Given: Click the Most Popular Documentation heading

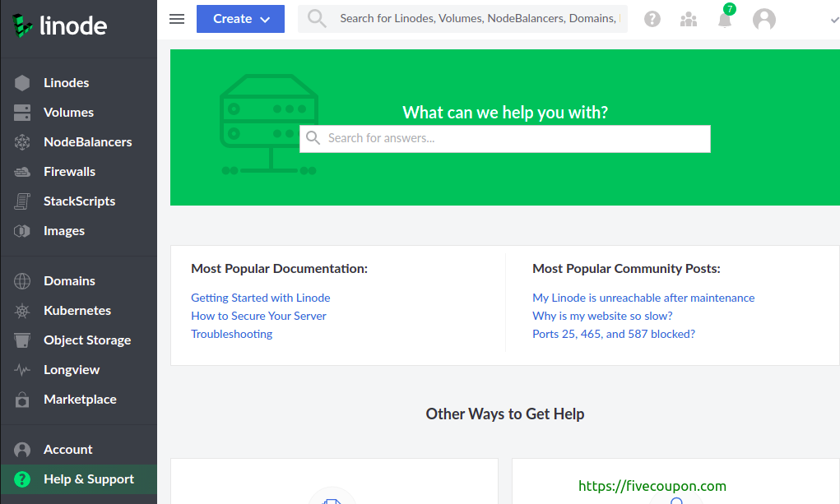Looking at the screenshot, I should [x=279, y=269].
